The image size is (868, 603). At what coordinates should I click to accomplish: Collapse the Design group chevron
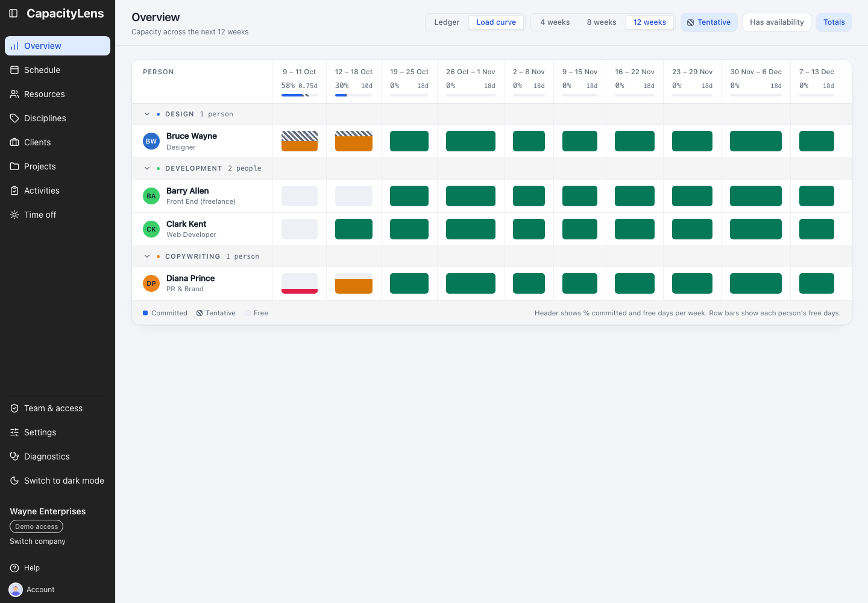(147, 114)
